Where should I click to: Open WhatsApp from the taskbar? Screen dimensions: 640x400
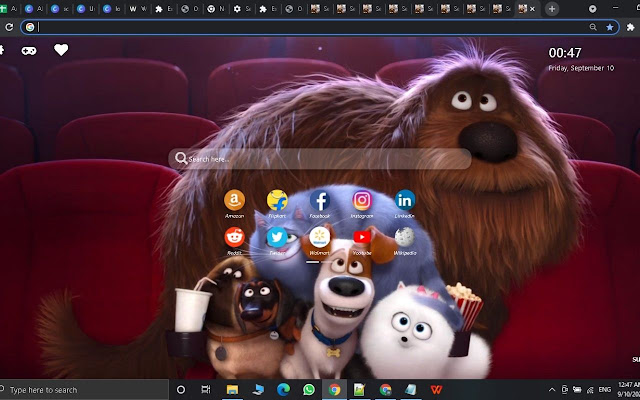click(x=309, y=390)
